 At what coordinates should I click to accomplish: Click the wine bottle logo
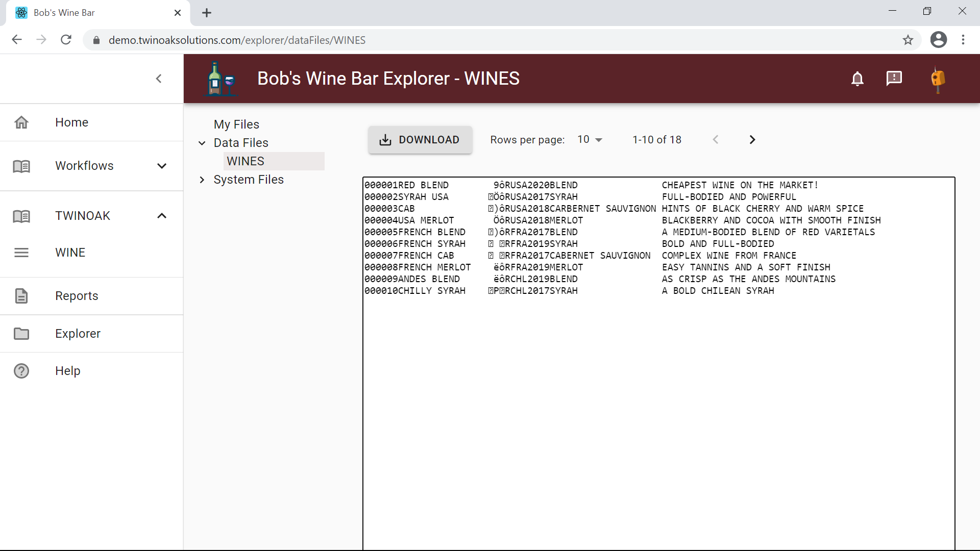pos(221,79)
